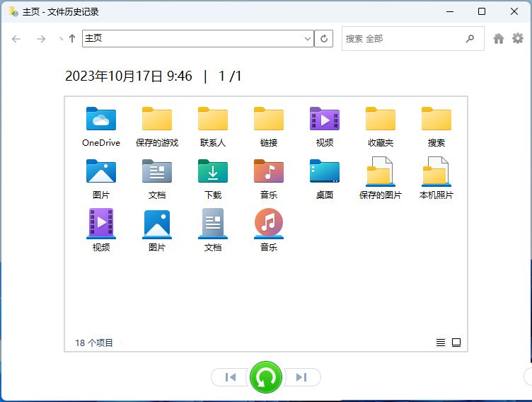Open the 保存的游戏 folder
This screenshot has height=402, width=532.
[157, 127]
